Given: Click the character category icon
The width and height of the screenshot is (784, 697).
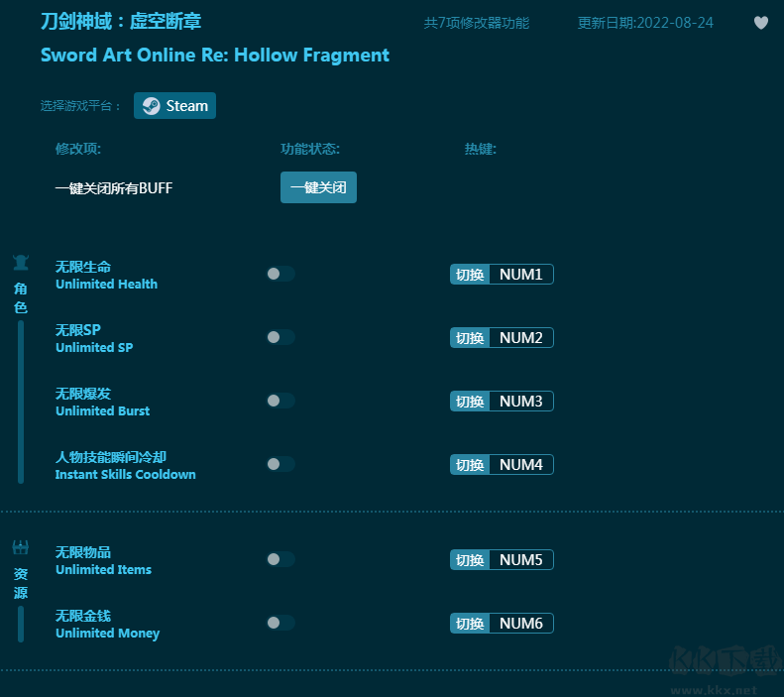Looking at the screenshot, I should pyautogui.click(x=21, y=263).
